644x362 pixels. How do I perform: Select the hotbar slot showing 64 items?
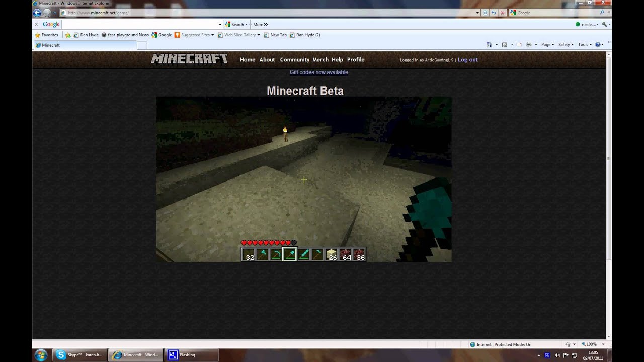345,255
